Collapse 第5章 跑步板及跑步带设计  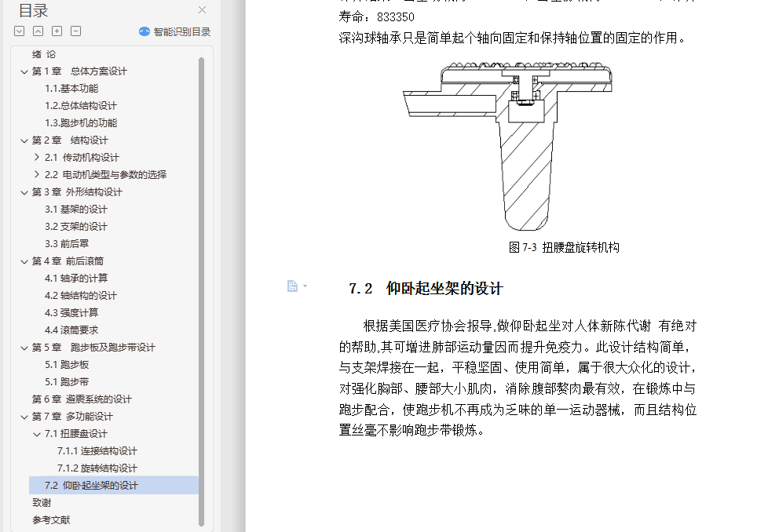[24, 348]
